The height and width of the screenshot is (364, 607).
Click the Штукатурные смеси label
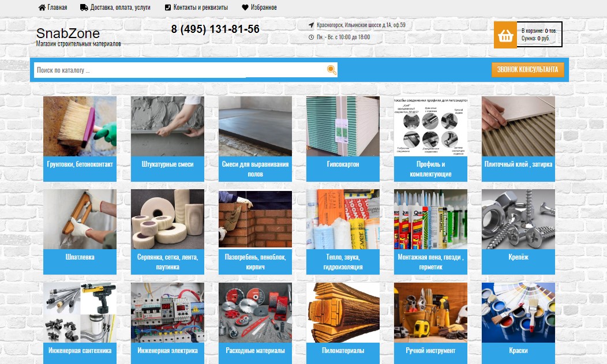click(x=167, y=164)
